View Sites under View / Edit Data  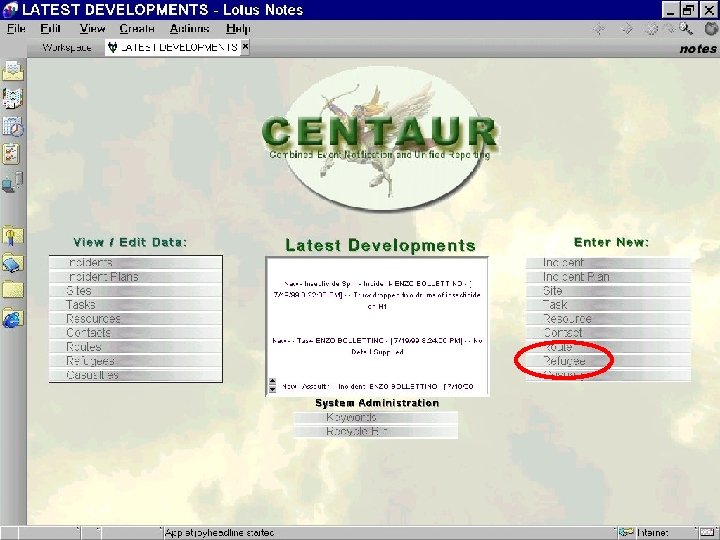coord(135,291)
